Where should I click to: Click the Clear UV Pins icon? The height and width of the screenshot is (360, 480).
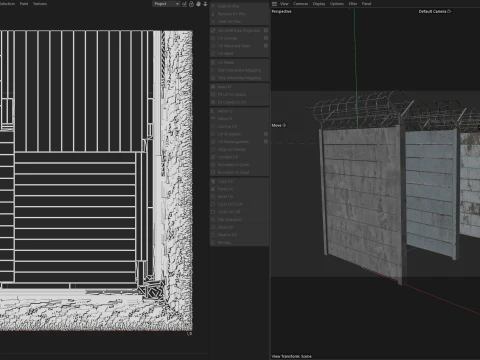click(x=213, y=22)
